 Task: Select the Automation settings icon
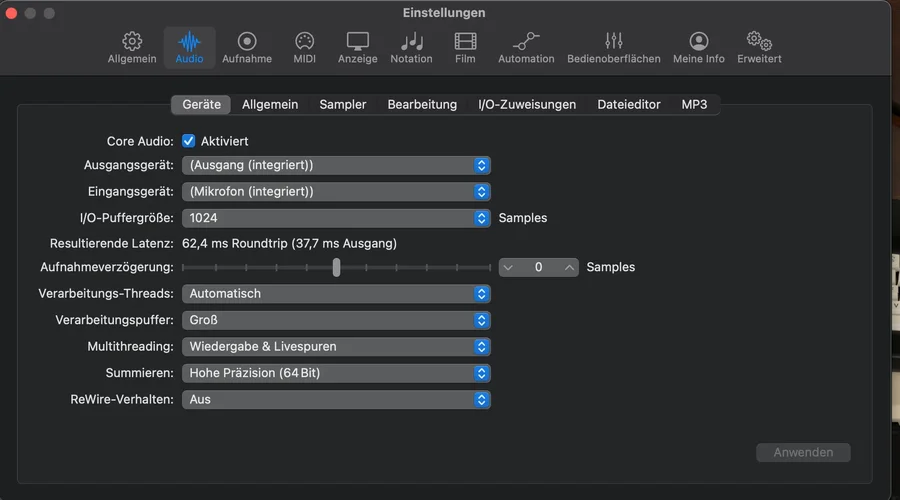click(x=526, y=47)
